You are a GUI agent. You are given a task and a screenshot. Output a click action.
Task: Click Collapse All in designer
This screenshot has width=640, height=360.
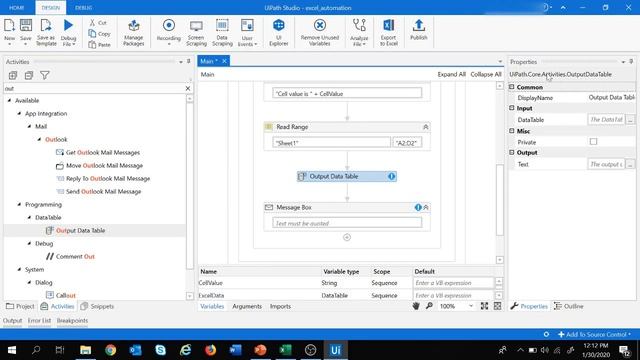(x=485, y=74)
